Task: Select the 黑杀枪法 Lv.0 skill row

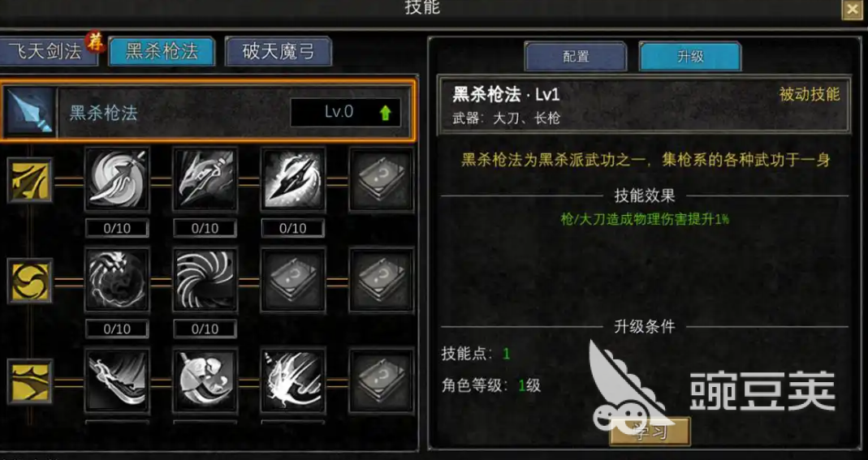Action: click(206, 112)
